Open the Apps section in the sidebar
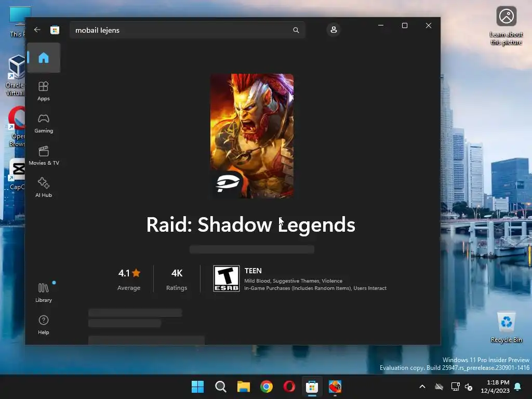The width and height of the screenshot is (532, 399). 44,91
